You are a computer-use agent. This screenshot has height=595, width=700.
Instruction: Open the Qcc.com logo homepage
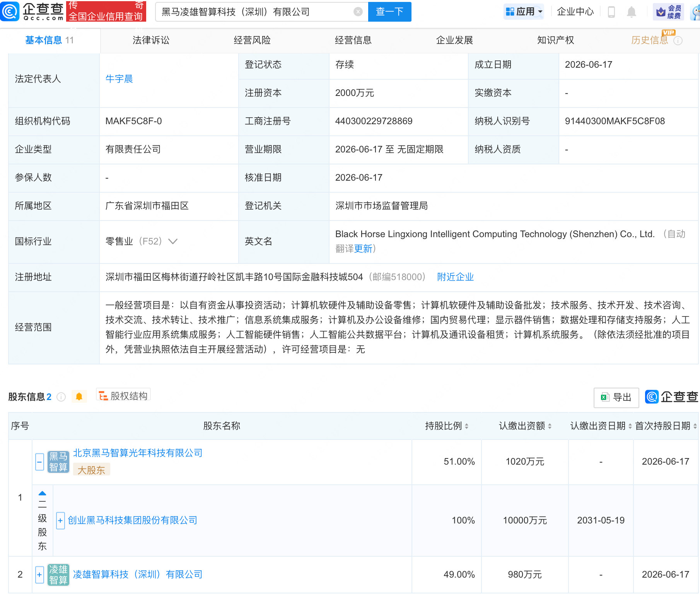click(x=32, y=12)
